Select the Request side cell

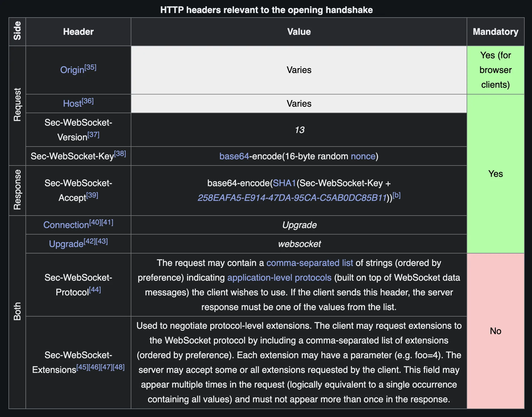point(17,106)
